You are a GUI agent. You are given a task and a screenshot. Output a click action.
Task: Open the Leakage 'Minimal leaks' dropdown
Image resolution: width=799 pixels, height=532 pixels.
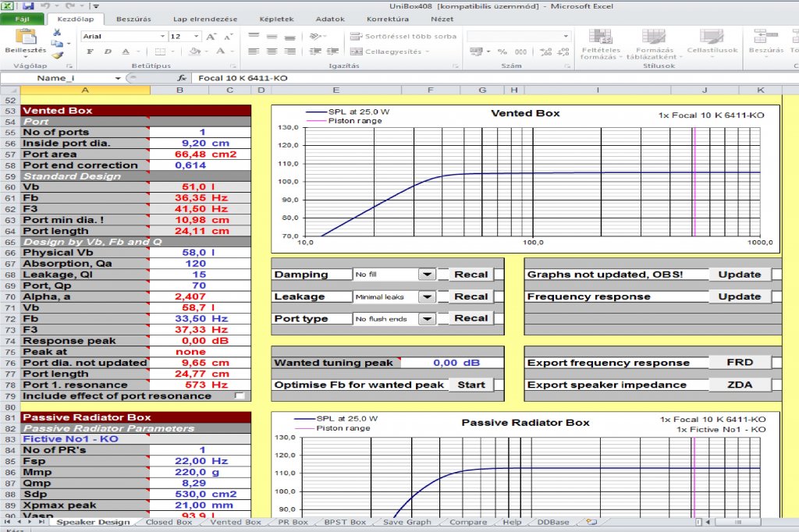(x=427, y=296)
